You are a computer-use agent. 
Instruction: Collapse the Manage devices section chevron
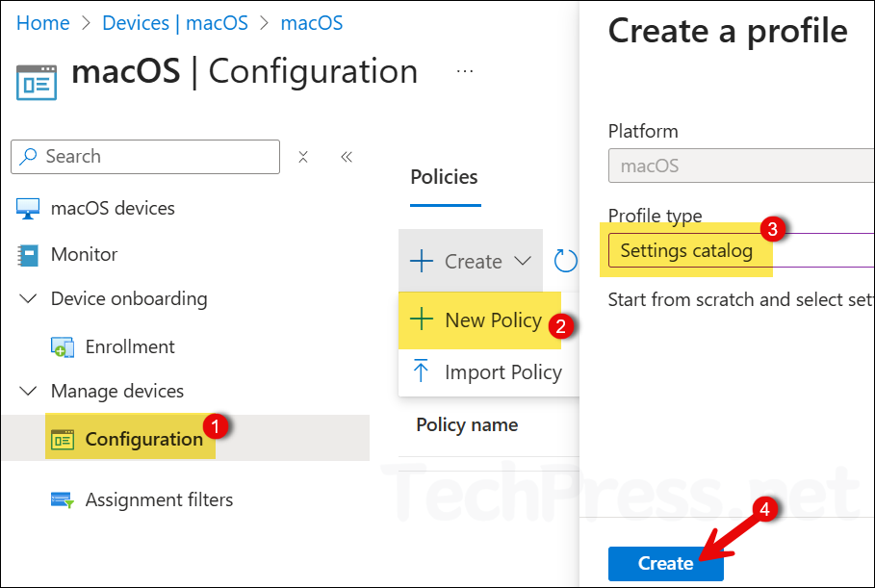(x=28, y=391)
